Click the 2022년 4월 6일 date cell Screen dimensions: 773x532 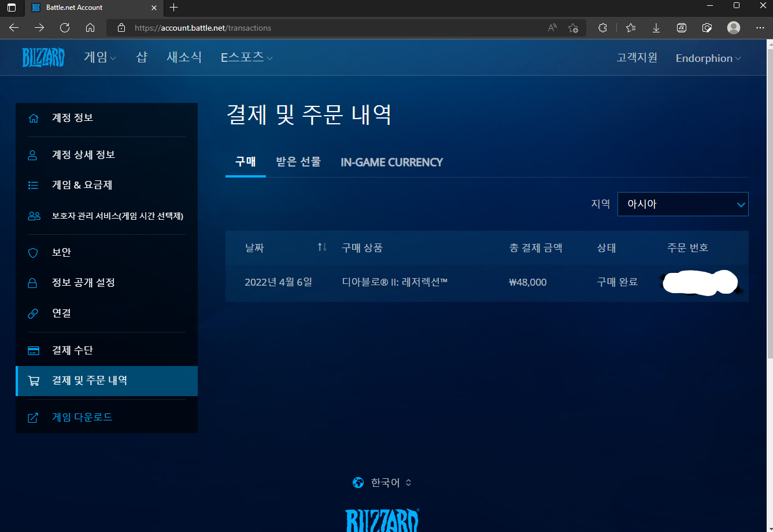pyautogui.click(x=278, y=283)
